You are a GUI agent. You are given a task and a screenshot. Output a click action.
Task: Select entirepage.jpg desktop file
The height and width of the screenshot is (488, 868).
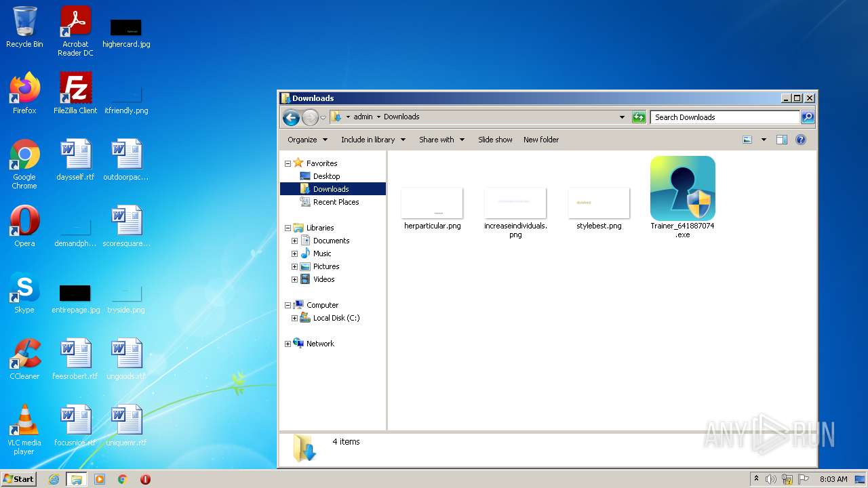(x=75, y=299)
